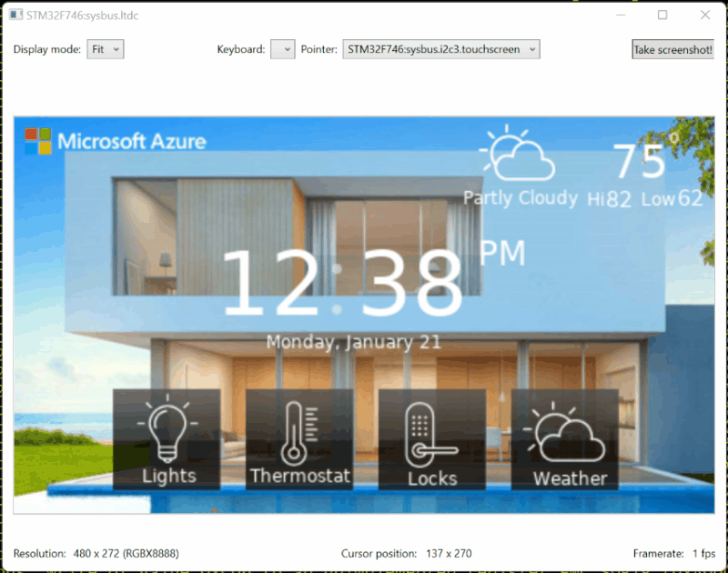Click the window title bar app icon
Screen dimensions: 728x573
click(x=15, y=15)
